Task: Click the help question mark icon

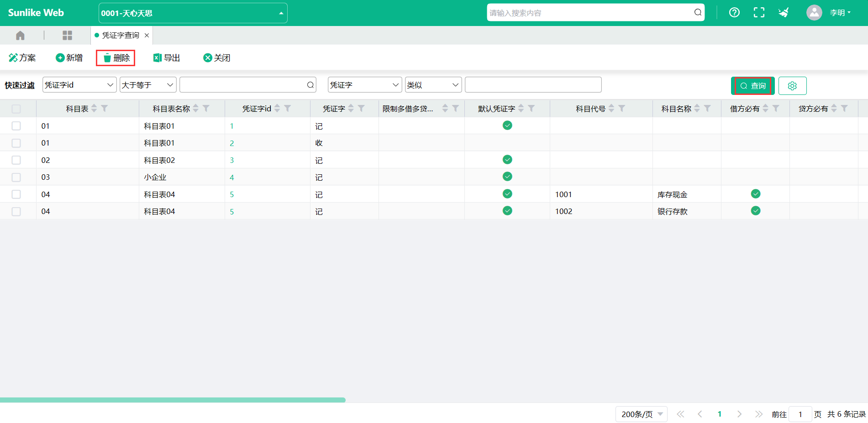Action: click(x=734, y=12)
